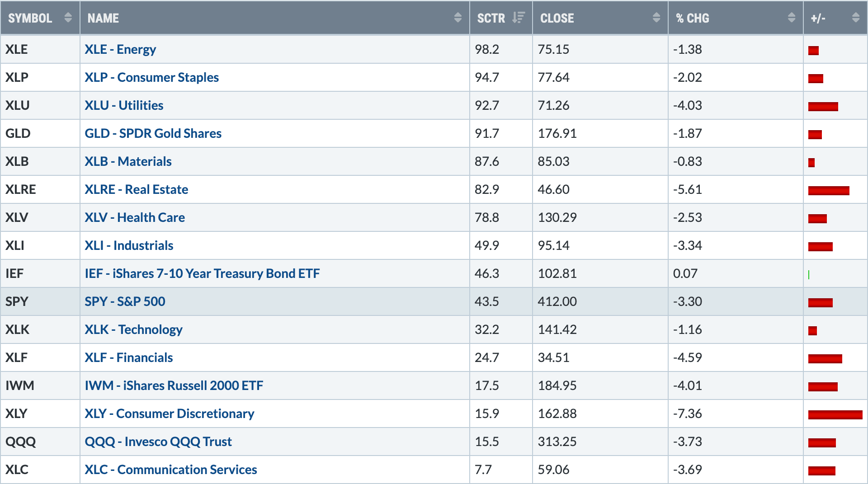Open the XLP - Consumer Staples link
The width and height of the screenshot is (868, 484).
152,77
